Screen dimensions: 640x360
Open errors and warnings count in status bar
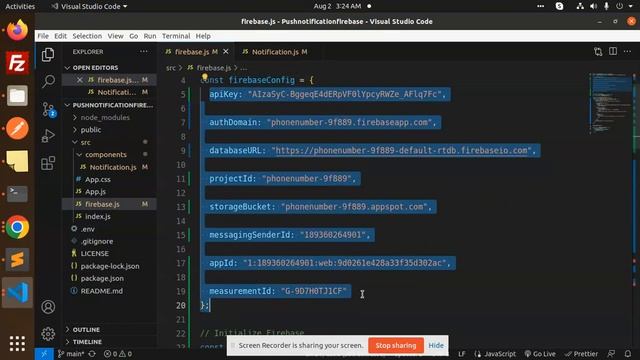click(x=118, y=354)
